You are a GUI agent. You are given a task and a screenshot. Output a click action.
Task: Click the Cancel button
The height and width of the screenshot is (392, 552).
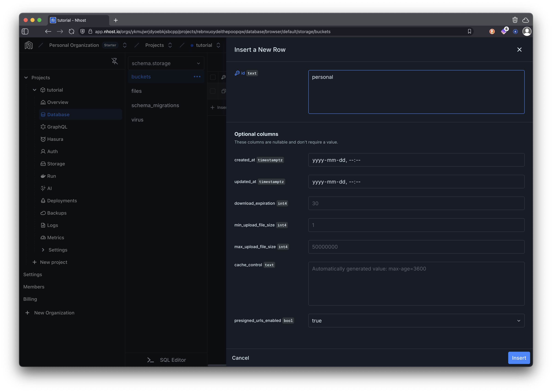[x=240, y=358]
